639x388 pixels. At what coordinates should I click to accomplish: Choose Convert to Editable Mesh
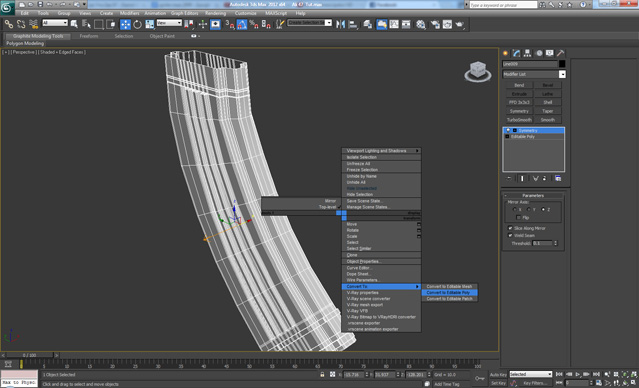pyautogui.click(x=450, y=287)
